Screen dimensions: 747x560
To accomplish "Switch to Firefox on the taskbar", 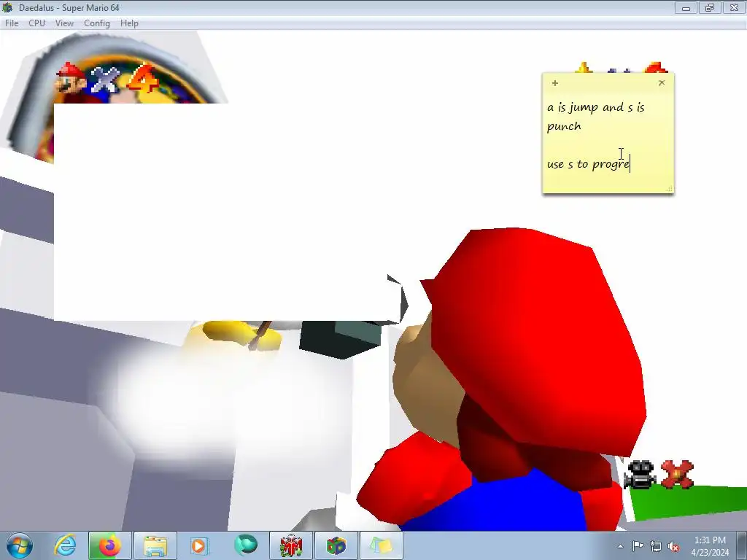I will [109, 545].
